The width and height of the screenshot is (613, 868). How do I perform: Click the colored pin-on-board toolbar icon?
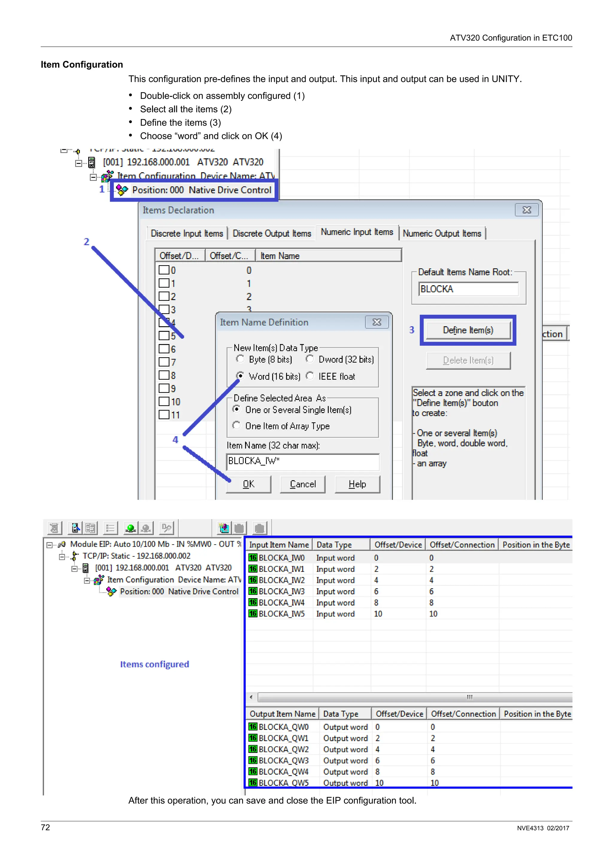tap(224, 528)
